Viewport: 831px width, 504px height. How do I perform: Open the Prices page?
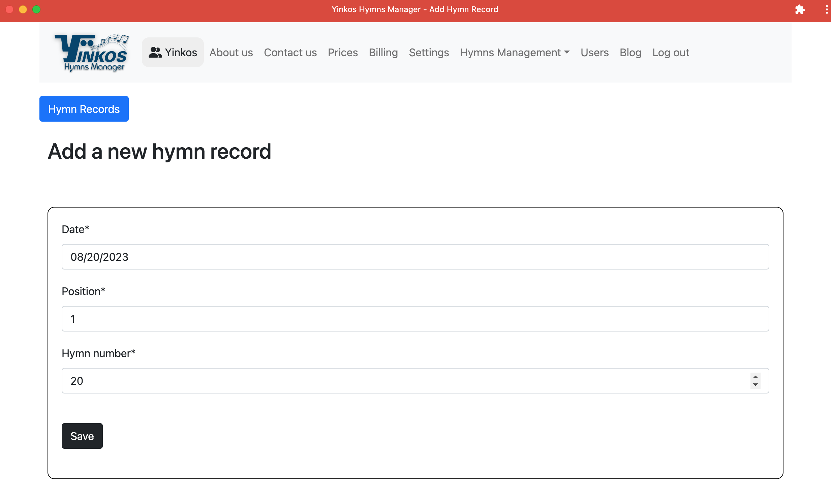[x=343, y=52]
